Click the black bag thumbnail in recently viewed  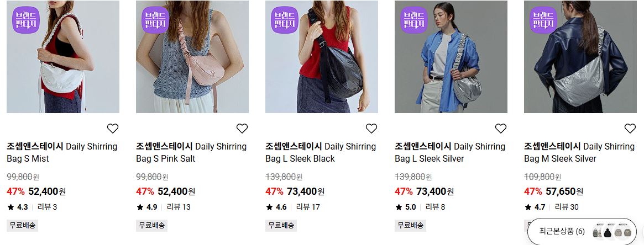click(x=608, y=232)
